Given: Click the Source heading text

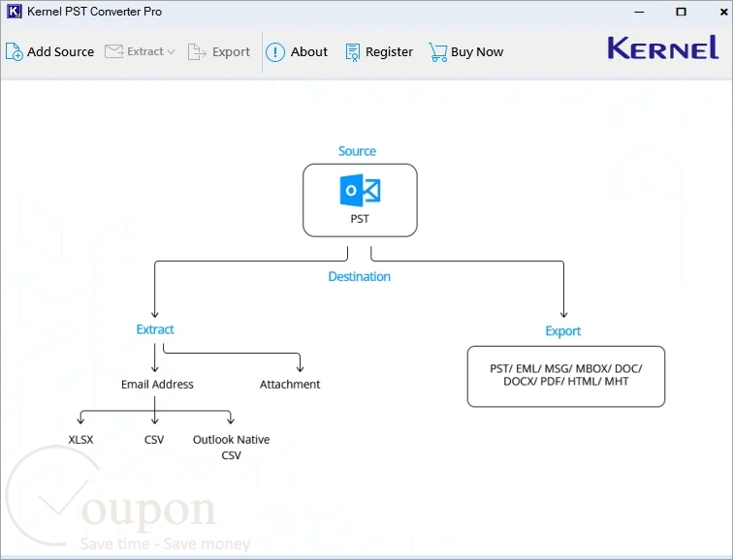Looking at the screenshot, I should (357, 151).
